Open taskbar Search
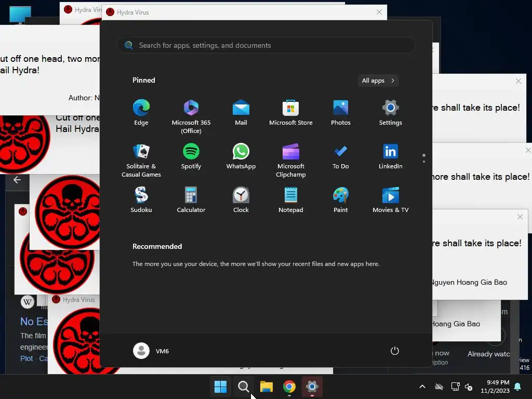 [x=243, y=387]
